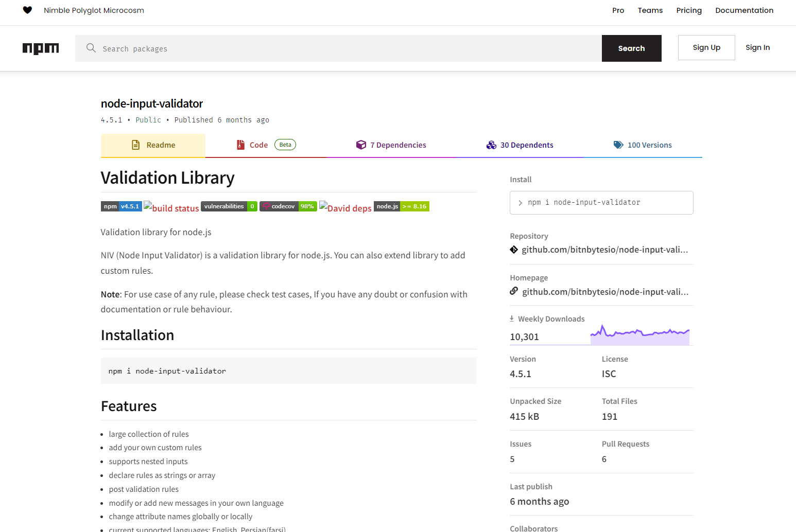Open the Code tab

pyautogui.click(x=266, y=145)
